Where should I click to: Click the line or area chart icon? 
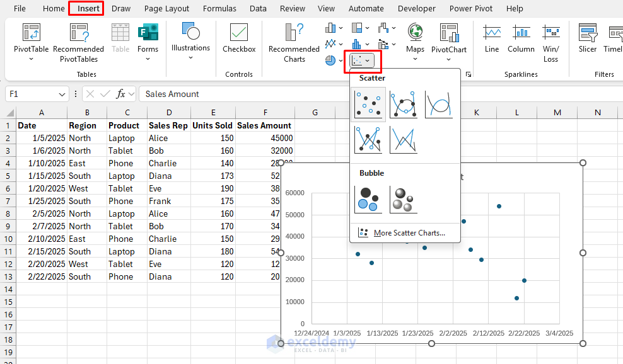pos(330,43)
